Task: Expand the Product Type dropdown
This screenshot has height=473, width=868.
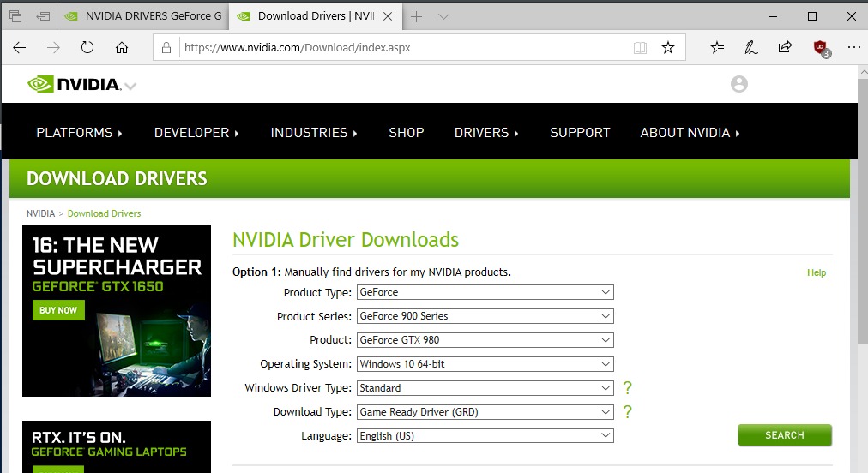Action: click(485, 292)
